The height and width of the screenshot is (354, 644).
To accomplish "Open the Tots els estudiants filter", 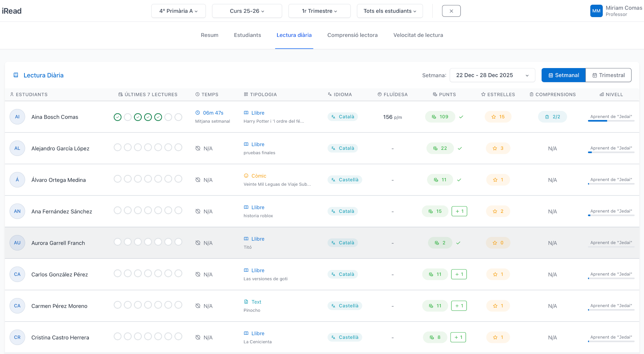I will click(x=390, y=11).
